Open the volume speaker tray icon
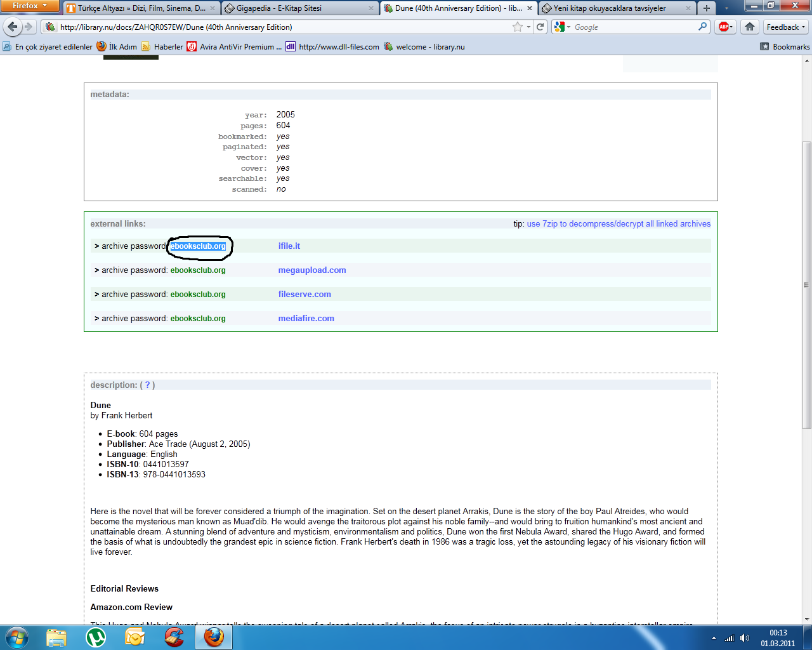This screenshot has height=650, width=812. click(x=745, y=638)
